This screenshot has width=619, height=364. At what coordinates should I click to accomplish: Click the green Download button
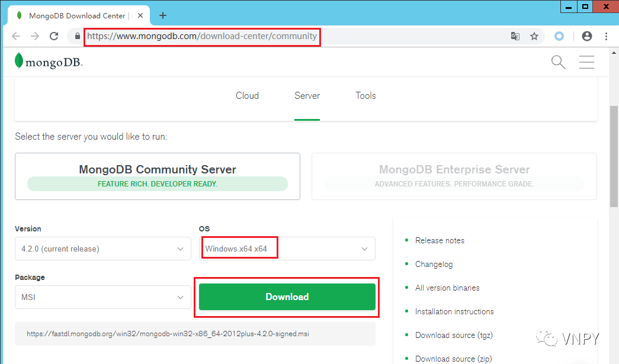[x=287, y=297]
